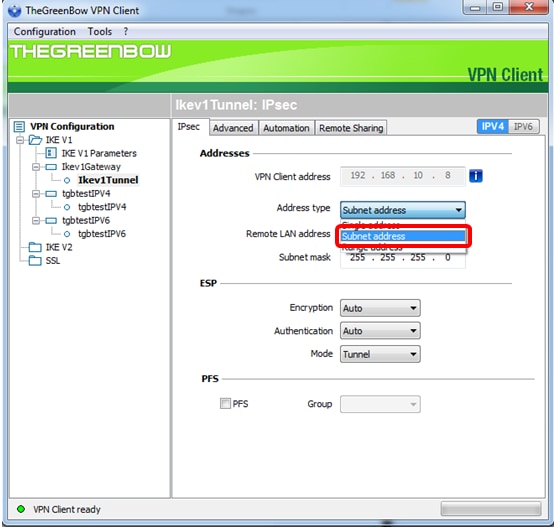This screenshot has width=554, height=528.
Task: Minimize the VPN Client window
Action: coord(475,7)
